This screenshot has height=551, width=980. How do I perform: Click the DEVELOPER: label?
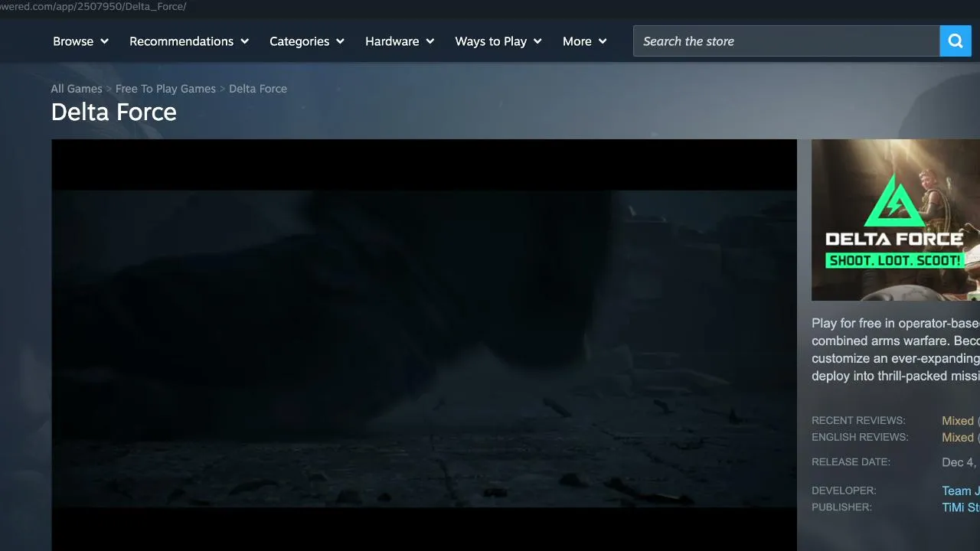point(844,491)
